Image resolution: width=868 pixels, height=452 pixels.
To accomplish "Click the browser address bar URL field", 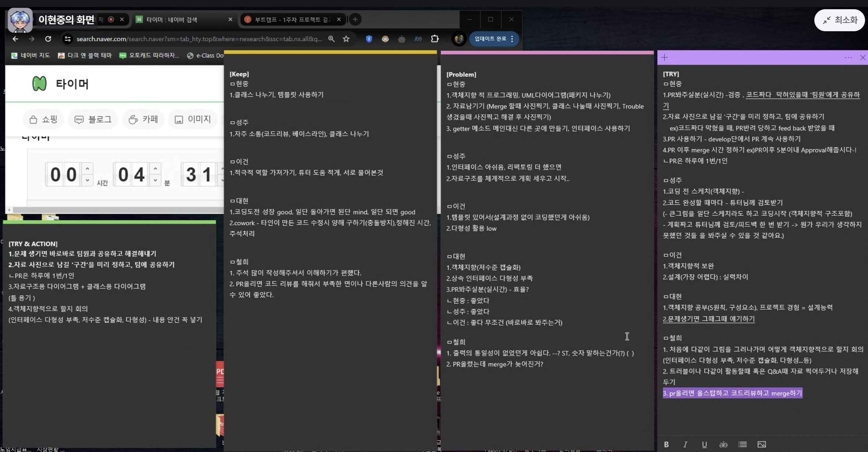I will coord(199,39).
